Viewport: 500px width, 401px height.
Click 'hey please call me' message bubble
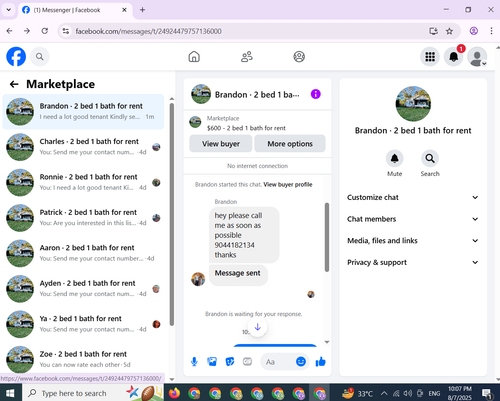[244, 235]
